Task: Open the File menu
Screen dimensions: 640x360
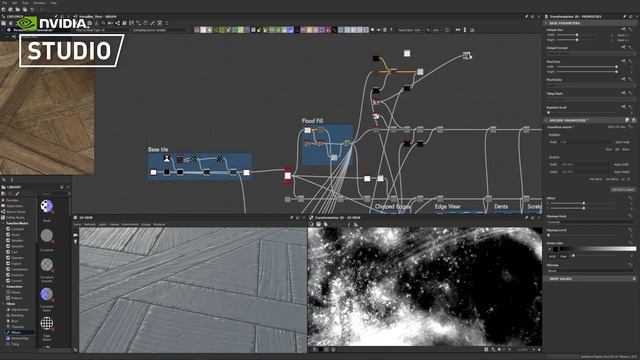Action: coord(4,3)
